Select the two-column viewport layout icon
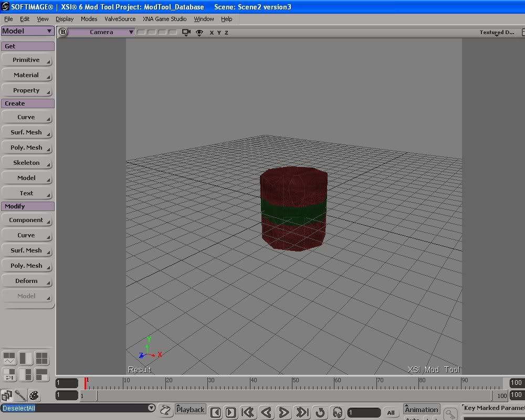 [25, 358]
